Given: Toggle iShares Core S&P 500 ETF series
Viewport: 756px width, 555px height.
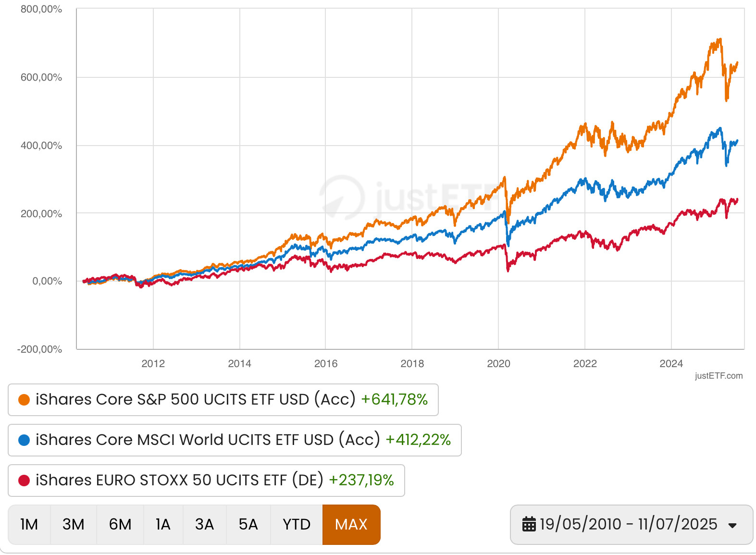Looking at the screenshot, I should coord(223,400).
